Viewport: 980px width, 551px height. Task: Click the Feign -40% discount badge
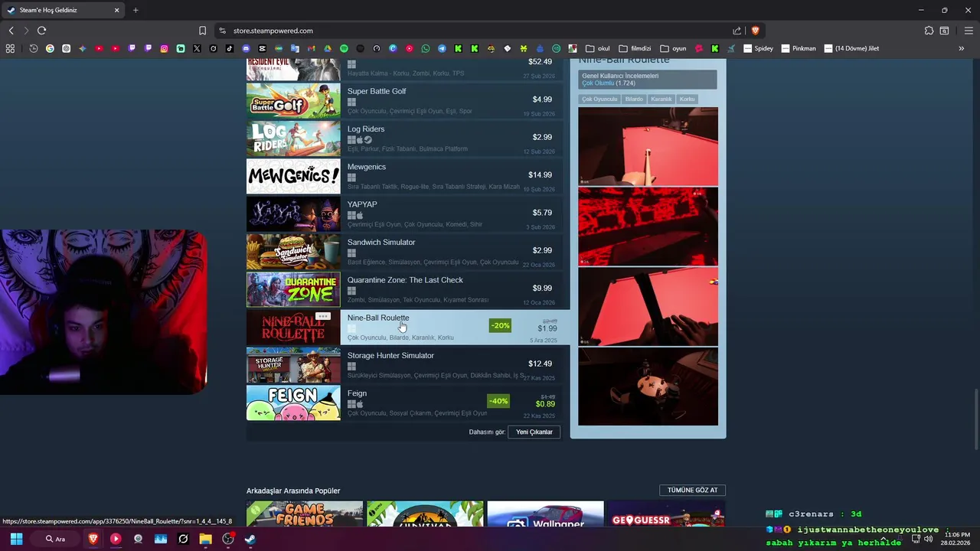click(x=498, y=401)
